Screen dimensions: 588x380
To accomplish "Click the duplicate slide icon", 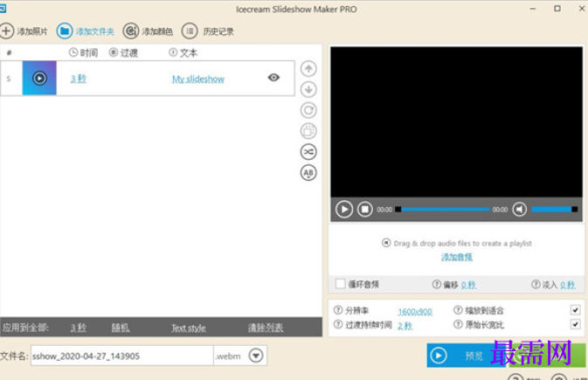I will [x=308, y=131].
